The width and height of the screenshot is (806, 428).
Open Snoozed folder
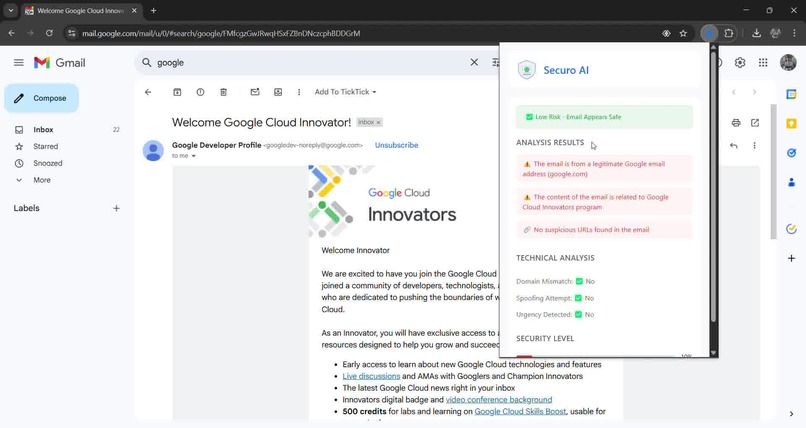tap(47, 163)
